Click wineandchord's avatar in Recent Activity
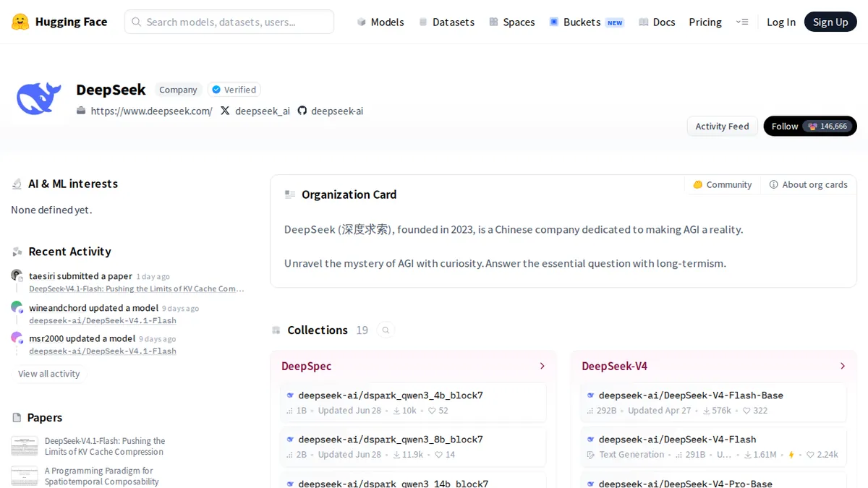Viewport: 868px width, 488px height. click(x=17, y=307)
